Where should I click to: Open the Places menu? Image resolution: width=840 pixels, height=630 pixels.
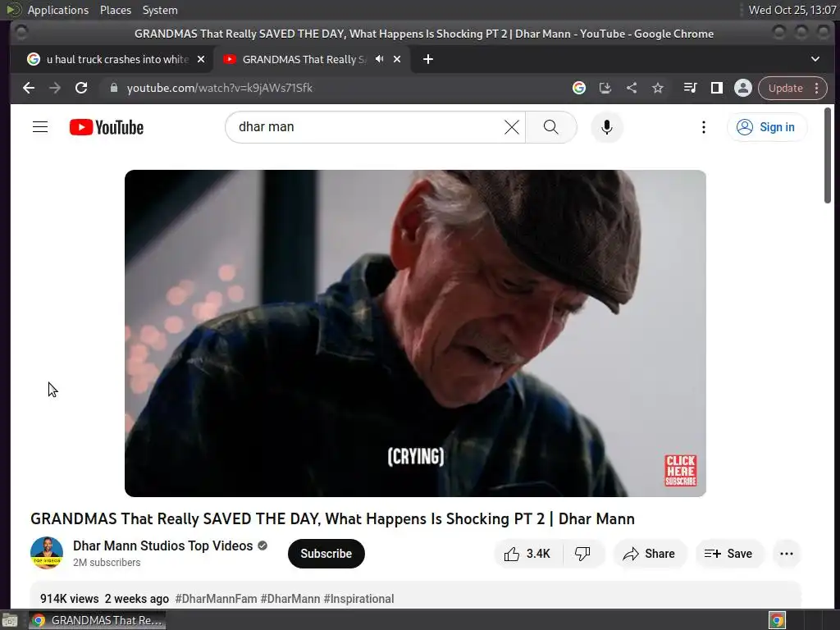click(116, 10)
